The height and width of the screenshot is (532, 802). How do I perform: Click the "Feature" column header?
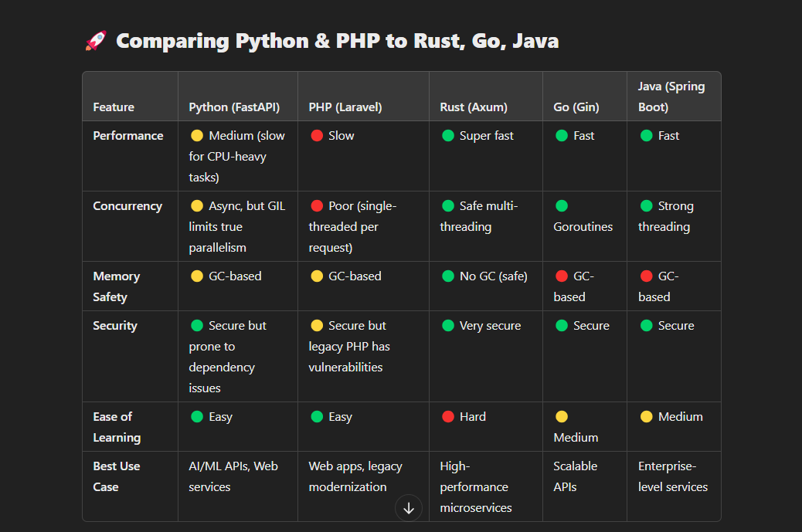tap(114, 107)
